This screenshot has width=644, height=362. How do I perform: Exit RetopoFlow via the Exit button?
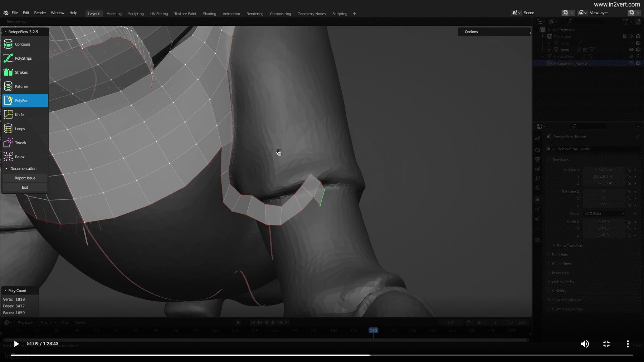click(25, 187)
